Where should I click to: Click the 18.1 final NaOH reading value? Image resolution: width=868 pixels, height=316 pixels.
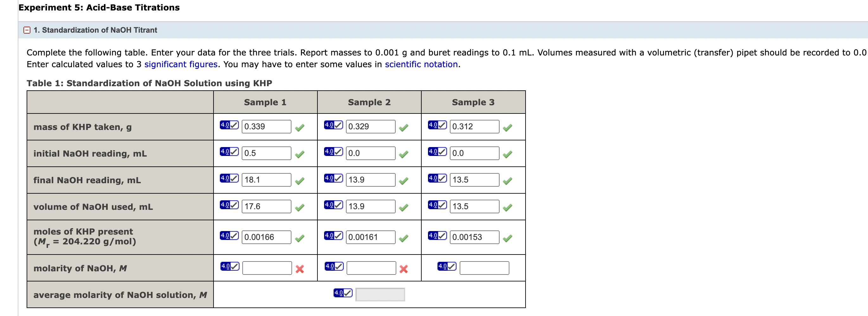tap(266, 180)
